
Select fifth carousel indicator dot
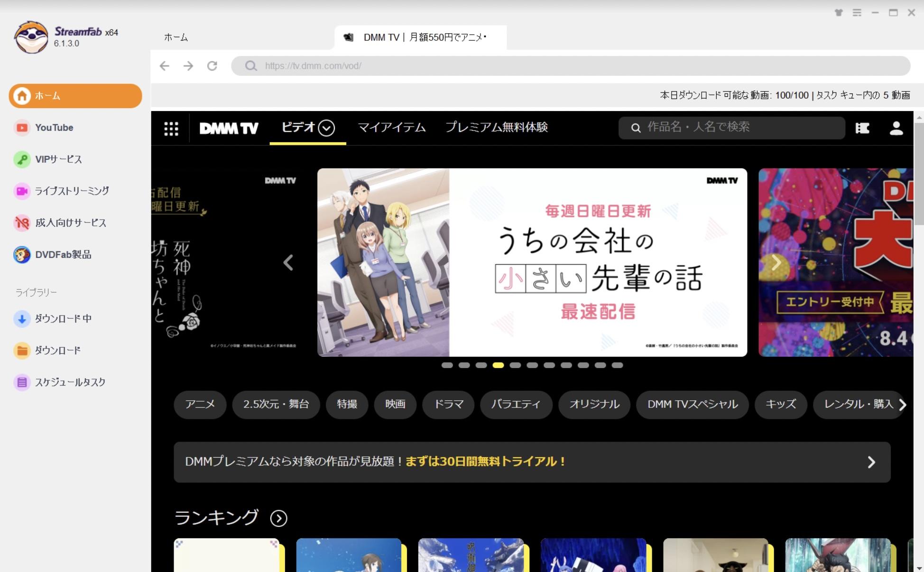click(515, 365)
